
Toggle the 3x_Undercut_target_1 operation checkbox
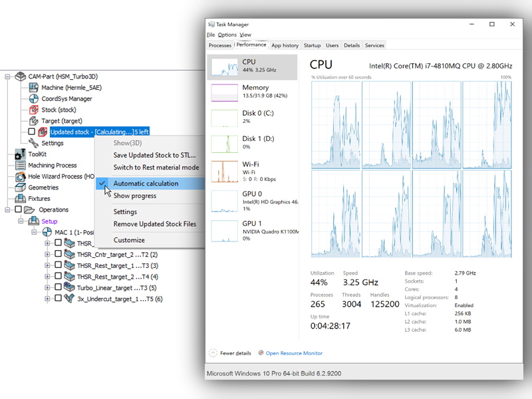(59, 299)
